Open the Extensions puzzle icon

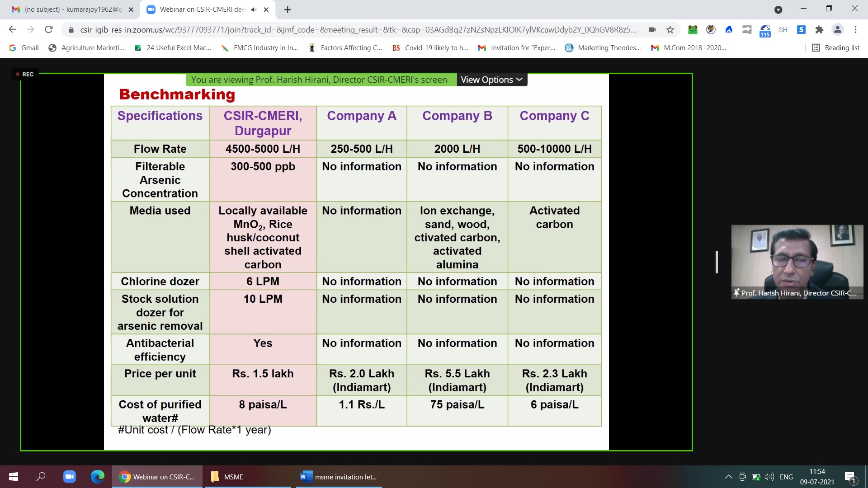819,30
